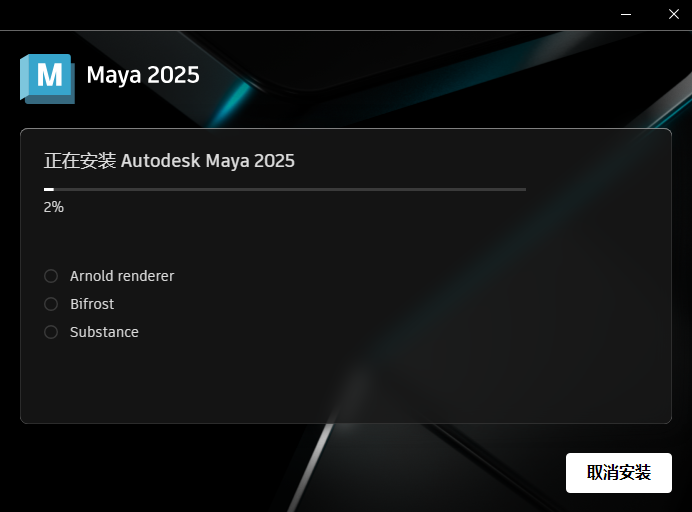This screenshot has height=512, width=692.
Task: Click the Maya 2025 title text
Action: (143, 75)
